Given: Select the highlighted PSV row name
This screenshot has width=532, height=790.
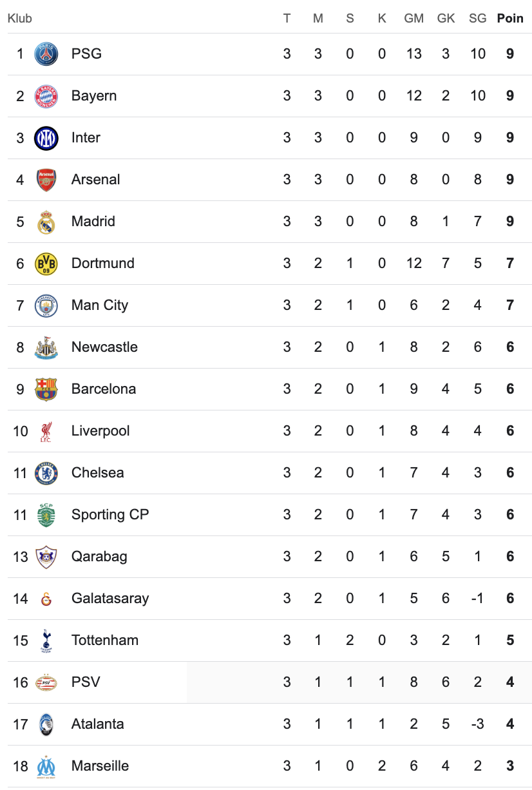Looking at the screenshot, I should point(86,682).
